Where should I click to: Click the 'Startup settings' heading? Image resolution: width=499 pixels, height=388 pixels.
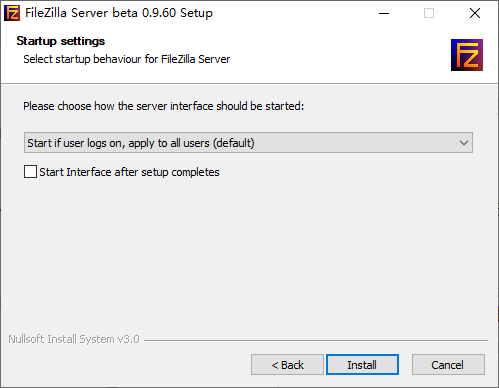point(61,41)
